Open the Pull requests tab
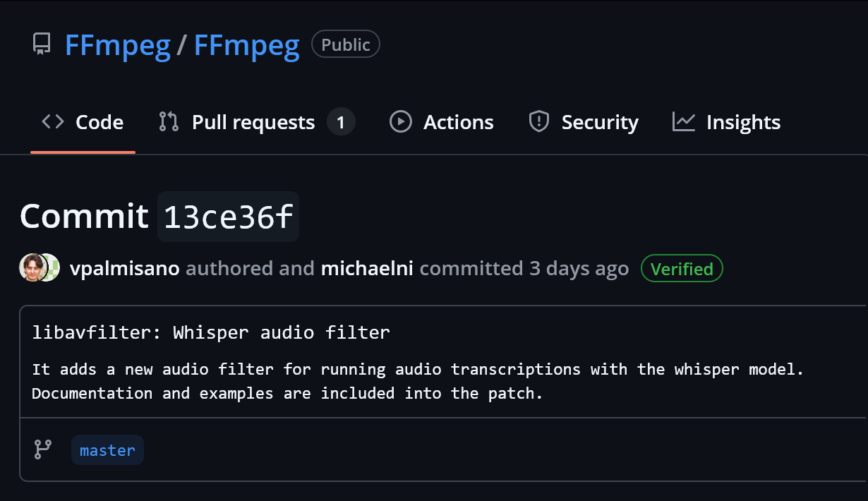Image resolution: width=868 pixels, height=501 pixels. point(253,122)
